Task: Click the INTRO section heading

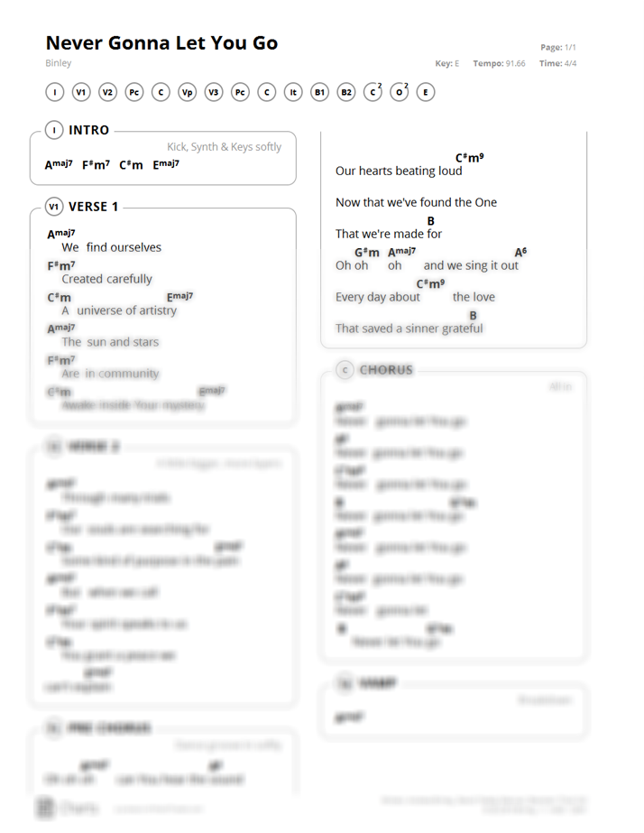Action: click(x=88, y=130)
